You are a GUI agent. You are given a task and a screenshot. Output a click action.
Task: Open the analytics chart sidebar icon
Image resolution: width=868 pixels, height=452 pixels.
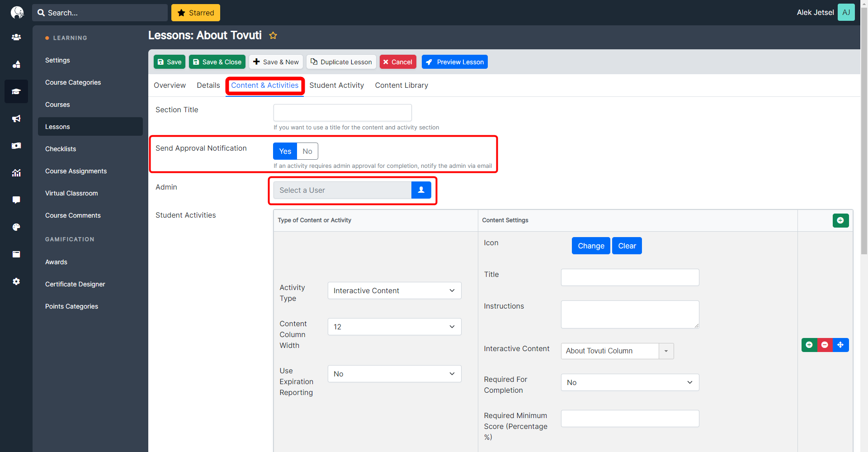[16, 173]
